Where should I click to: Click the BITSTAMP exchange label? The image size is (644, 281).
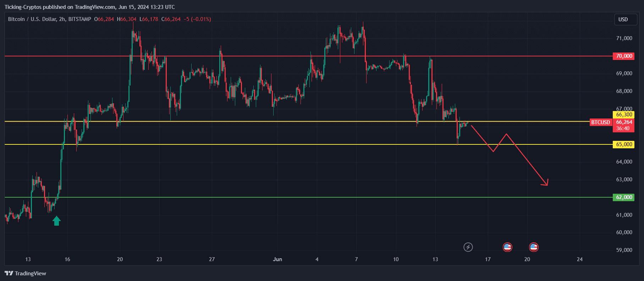click(x=79, y=19)
